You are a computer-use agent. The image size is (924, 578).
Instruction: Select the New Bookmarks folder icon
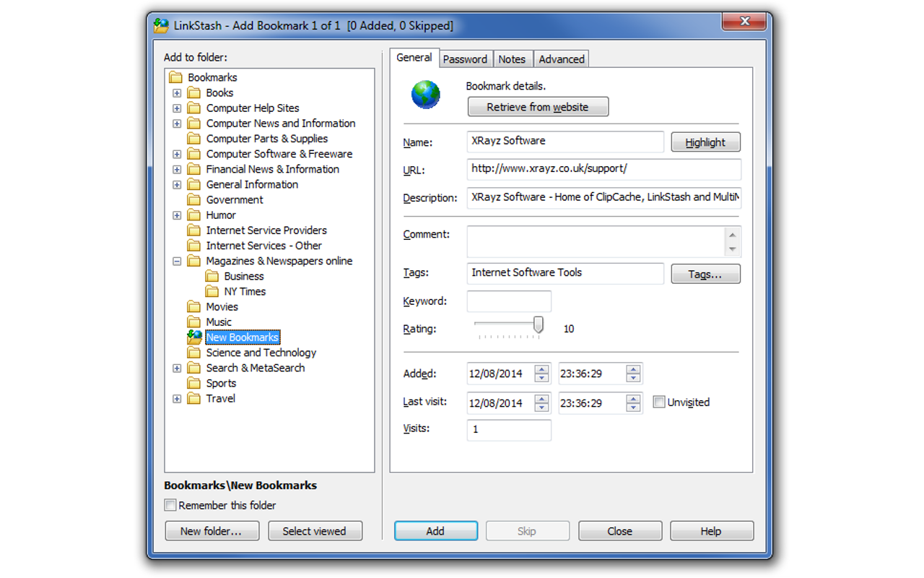click(195, 337)
